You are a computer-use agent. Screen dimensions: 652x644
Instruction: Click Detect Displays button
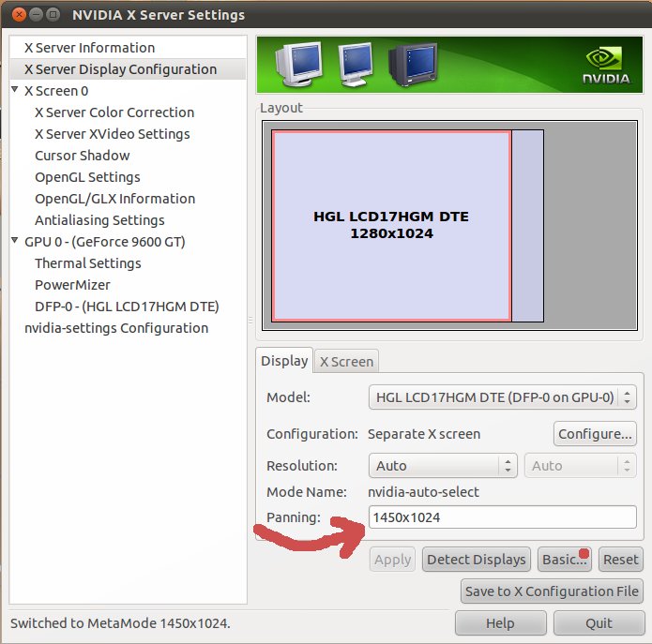477,560
